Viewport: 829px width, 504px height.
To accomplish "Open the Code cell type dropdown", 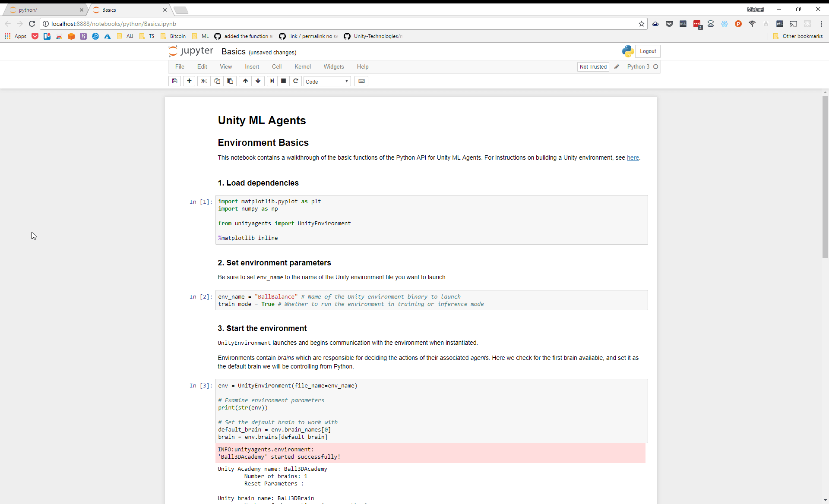I will pos(327,82).
